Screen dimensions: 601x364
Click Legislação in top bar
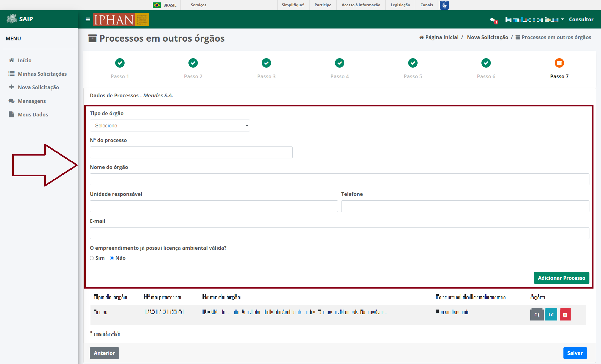[400, 5]
